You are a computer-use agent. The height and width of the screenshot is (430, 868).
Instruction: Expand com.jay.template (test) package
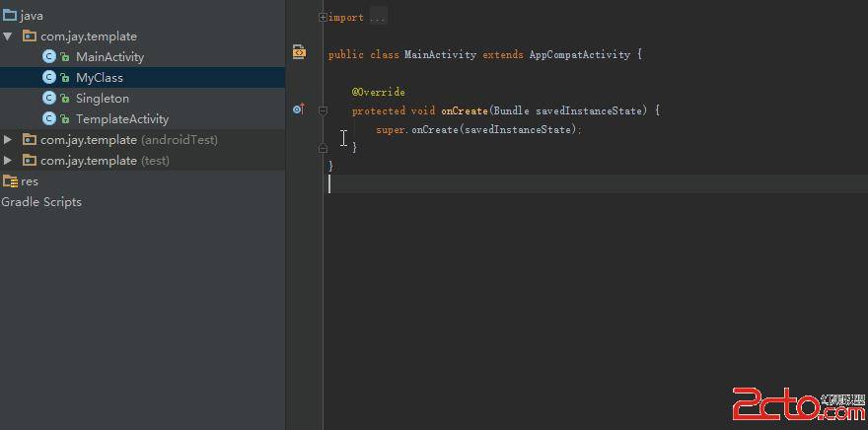click(x=7, y=161)
